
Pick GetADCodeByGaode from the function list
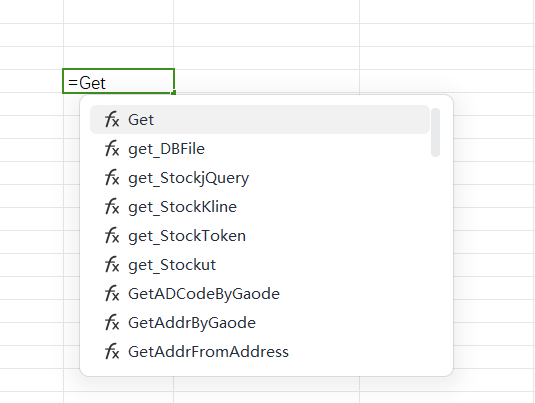click(260, 293)
